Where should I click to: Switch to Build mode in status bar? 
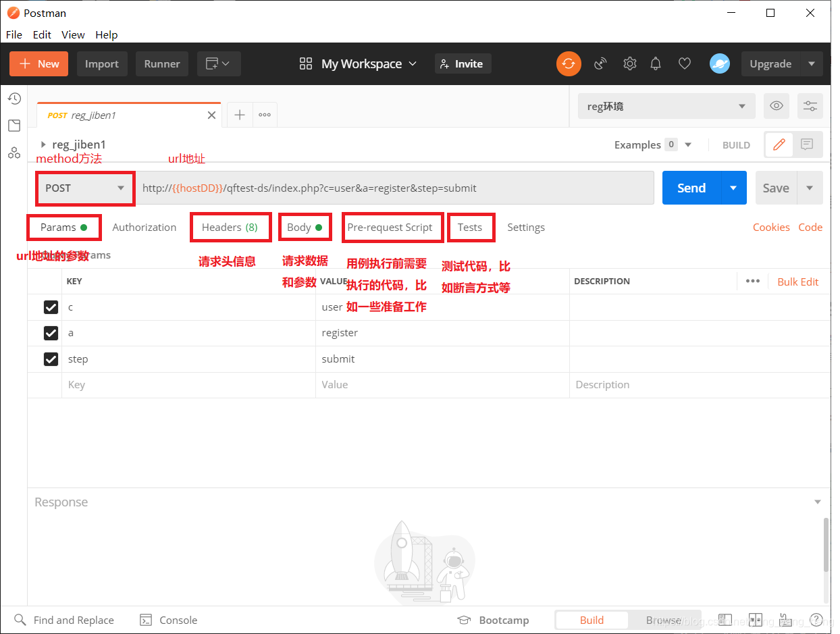click(x=592, y=620)
